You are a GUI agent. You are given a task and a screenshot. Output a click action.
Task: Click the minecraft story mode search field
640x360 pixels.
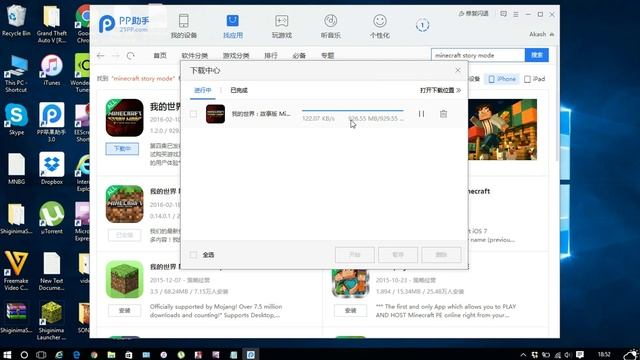tap(478, 55)
